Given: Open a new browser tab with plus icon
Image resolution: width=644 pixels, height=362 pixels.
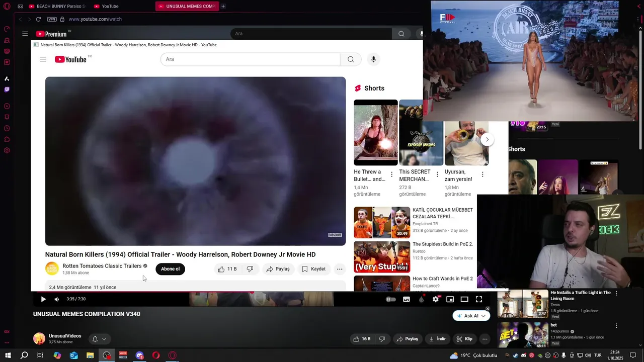Looking at the screenshot, I should [x=223, y=6].
